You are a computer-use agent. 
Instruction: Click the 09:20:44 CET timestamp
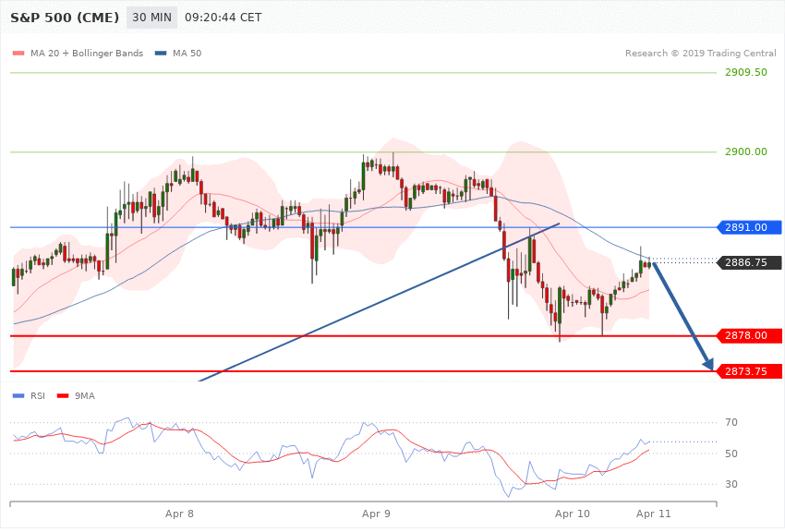(x=223, y=18)
